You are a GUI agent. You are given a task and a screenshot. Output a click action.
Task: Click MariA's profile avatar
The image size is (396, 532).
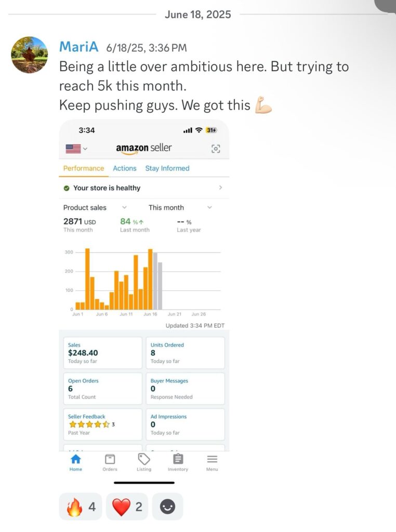[x=30, y=55]
